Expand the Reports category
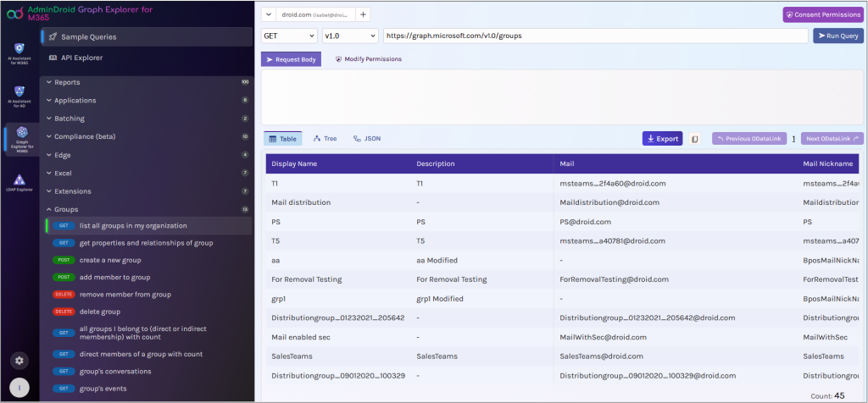 coord(147,82)
